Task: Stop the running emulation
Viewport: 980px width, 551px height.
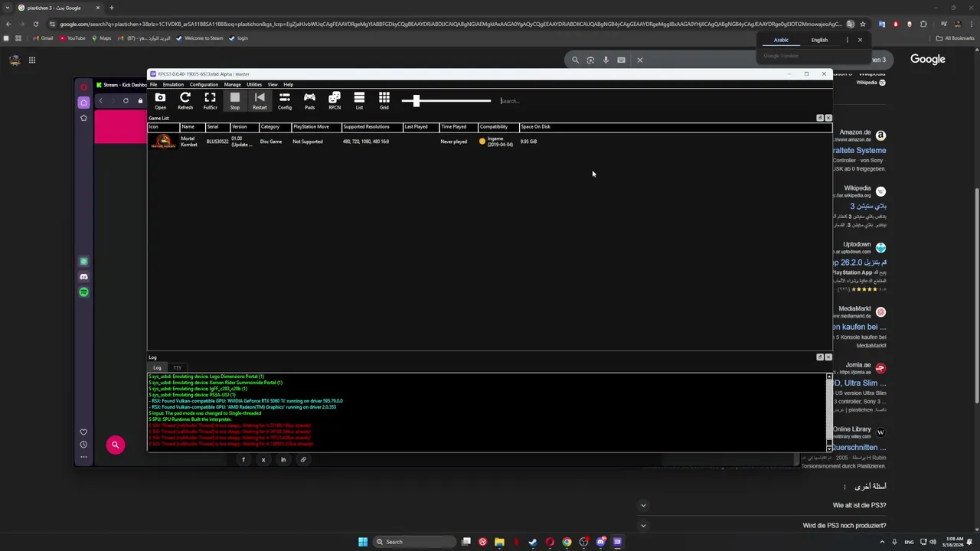Action: 235,100
